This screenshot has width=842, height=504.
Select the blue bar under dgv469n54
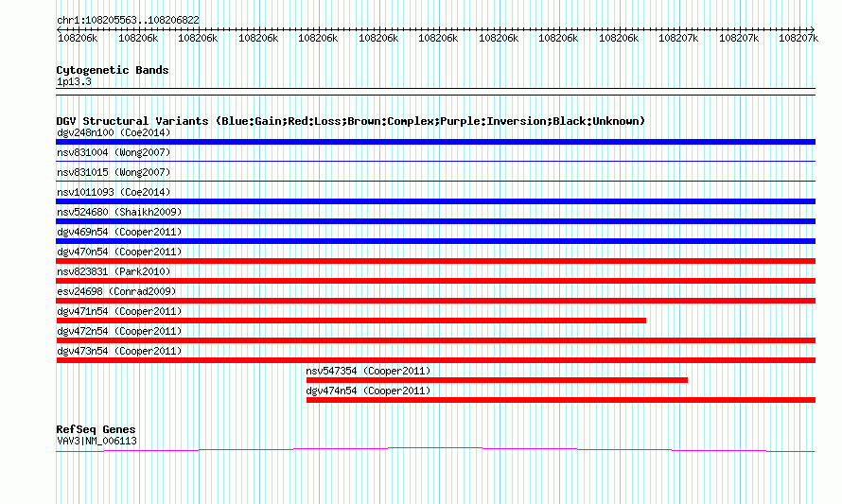(435, 241)
